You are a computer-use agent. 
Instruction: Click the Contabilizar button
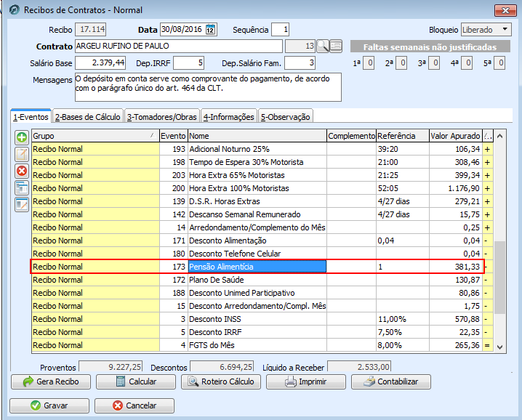tap(391, 381)
